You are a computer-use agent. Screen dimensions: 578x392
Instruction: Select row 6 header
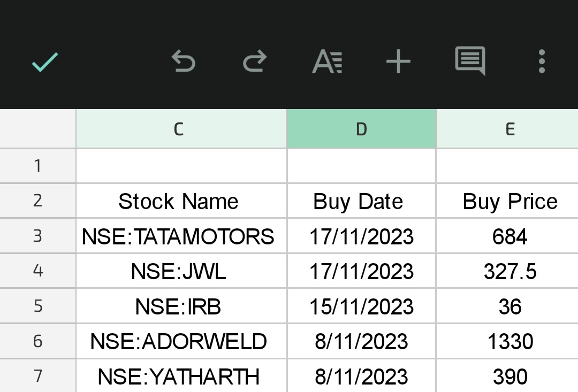(37, 341)
